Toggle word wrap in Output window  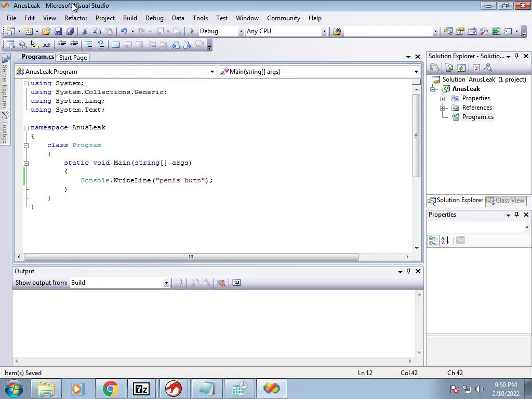click(x=236, y=283)
